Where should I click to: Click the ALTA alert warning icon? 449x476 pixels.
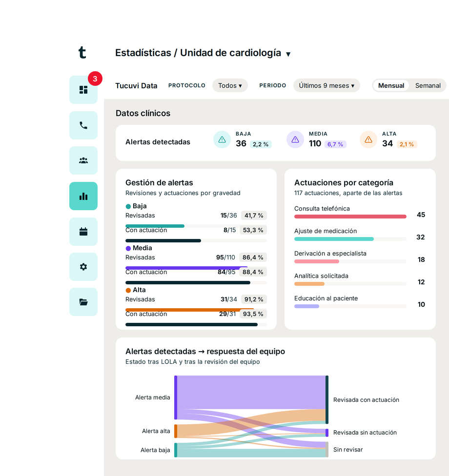(x=368, y=139)
